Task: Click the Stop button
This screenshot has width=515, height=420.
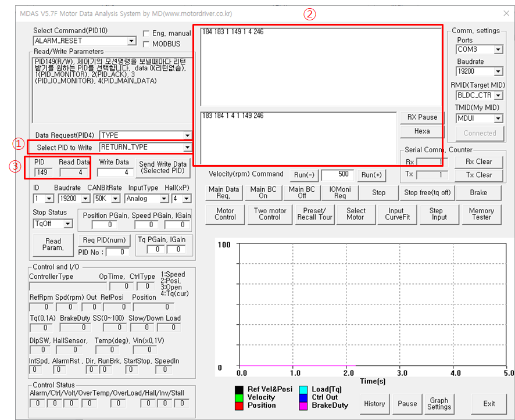Action: pos(378,193)
